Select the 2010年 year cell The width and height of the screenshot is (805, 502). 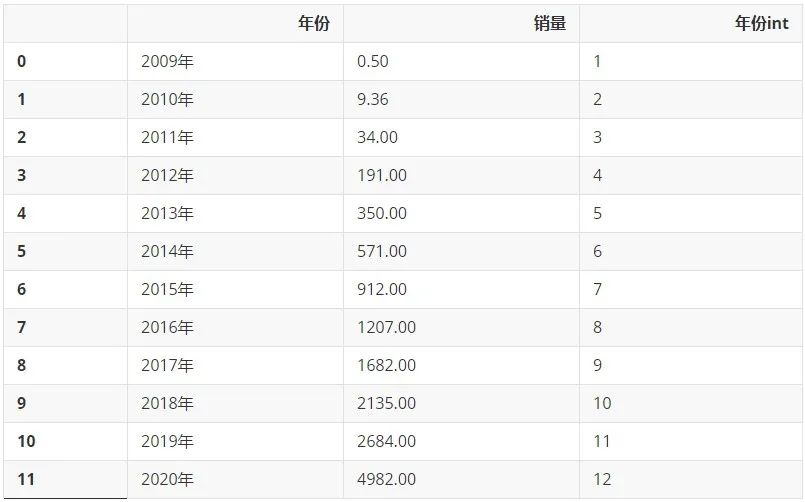(x=167, y=100)
